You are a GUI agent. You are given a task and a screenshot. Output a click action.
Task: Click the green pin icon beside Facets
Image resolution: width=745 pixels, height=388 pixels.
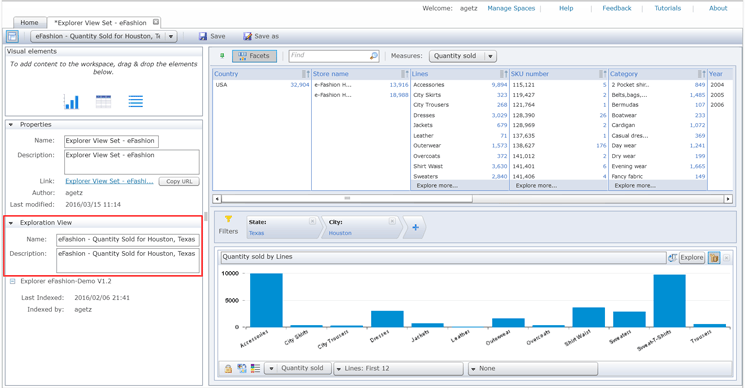pyautogui.click(x=222, y=56)
